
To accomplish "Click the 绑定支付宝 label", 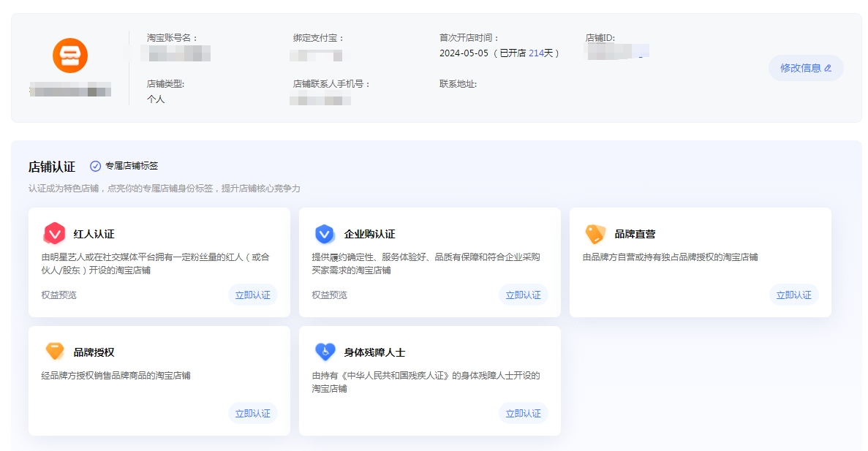I will coord(318,38).
